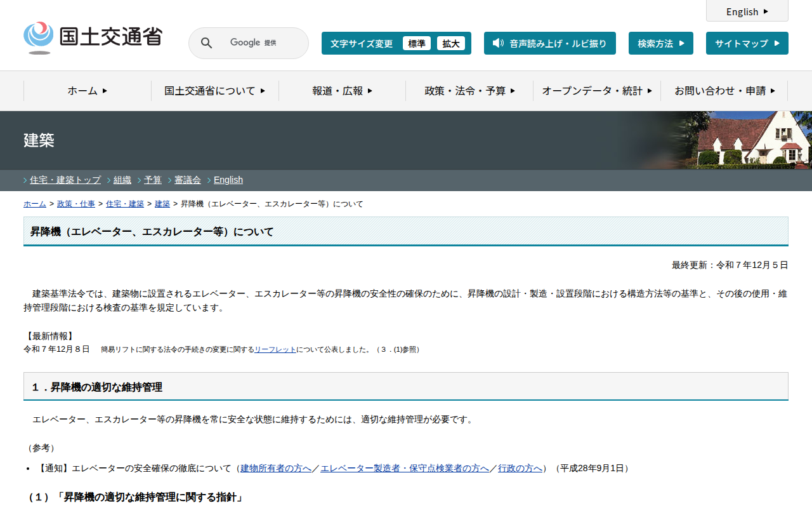Click the 国土交通省 logo icon
The width and height of the screenshot is (812, 508).
(x=39, y=37)
